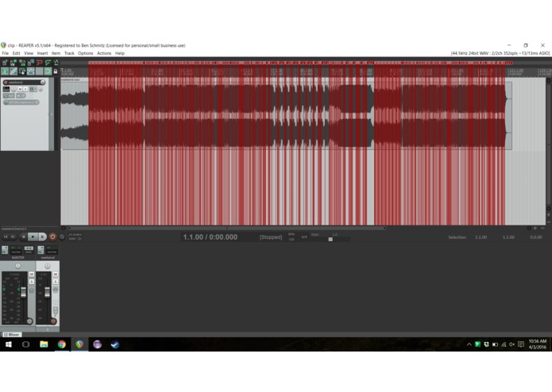Solo the weekend channel in the mixer

[56, 282]
